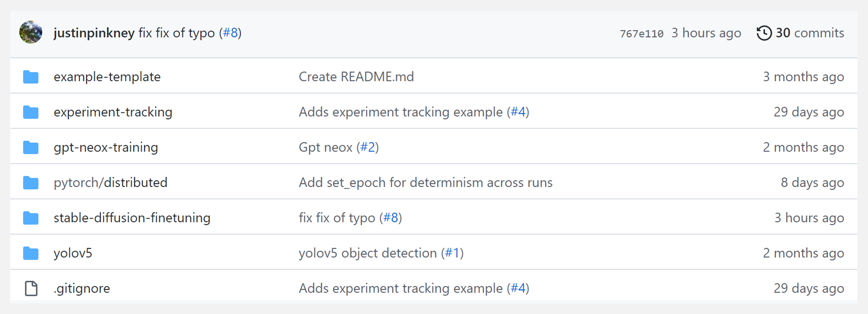Click the .gitignore file icon
This screenshot has width=868, height=314.
click(31, 288)
